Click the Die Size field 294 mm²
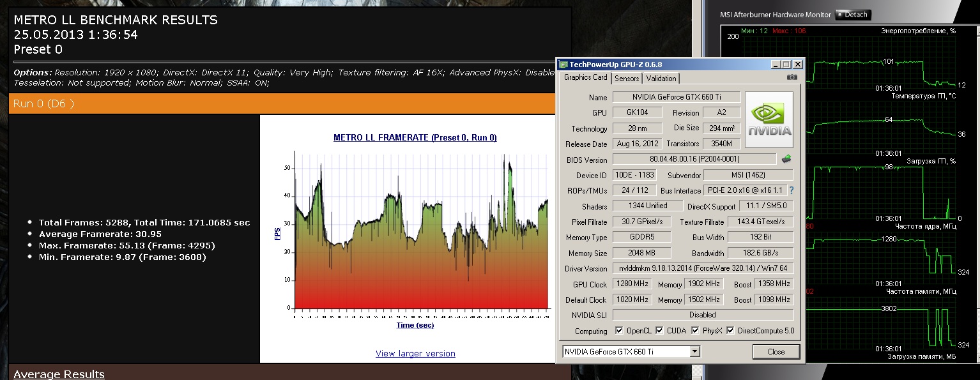The image size is (980, 380). tap(721, 128)
